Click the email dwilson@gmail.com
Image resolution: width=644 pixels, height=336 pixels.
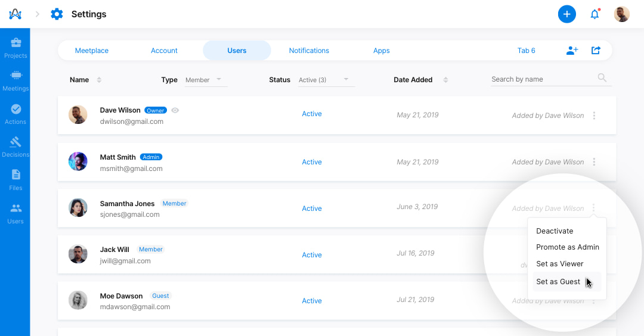(131, 122)
